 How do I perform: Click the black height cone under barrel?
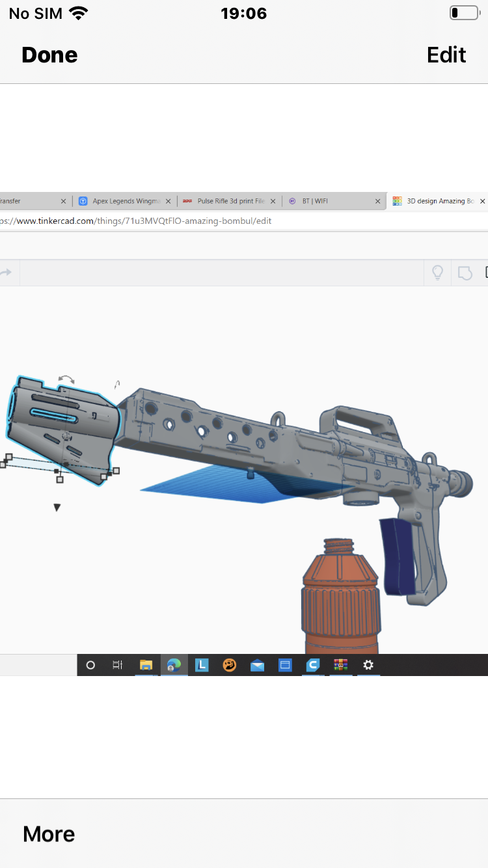tap(57, 508)
